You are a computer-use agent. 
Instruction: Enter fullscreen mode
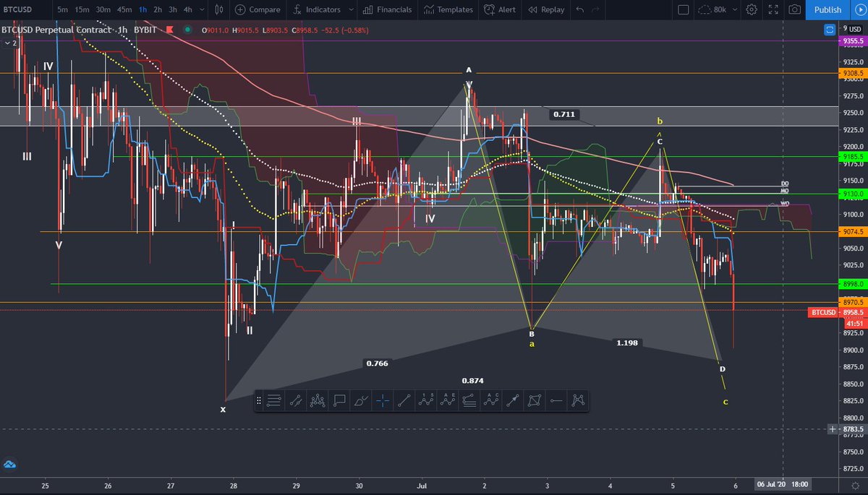click(x=773, y=9)
